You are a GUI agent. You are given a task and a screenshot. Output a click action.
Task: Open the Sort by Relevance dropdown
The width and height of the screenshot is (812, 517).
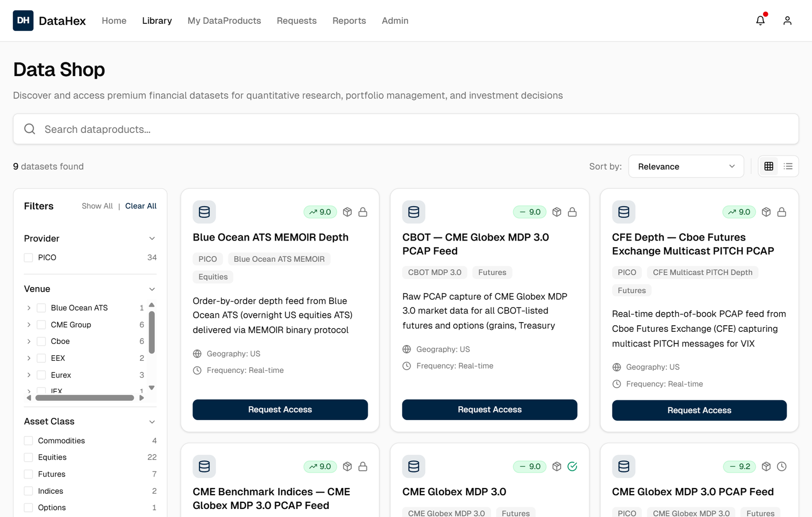tap(686, 166)
